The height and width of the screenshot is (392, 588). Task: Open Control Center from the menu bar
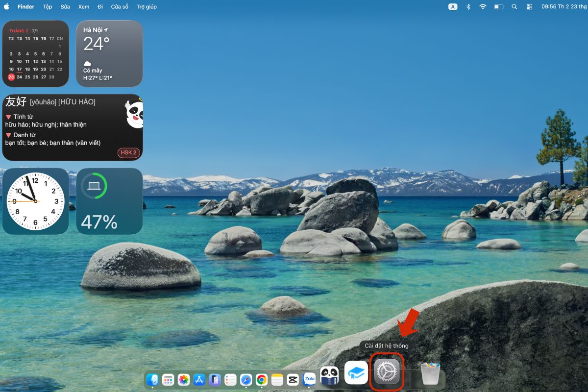(x=529, y=7)
